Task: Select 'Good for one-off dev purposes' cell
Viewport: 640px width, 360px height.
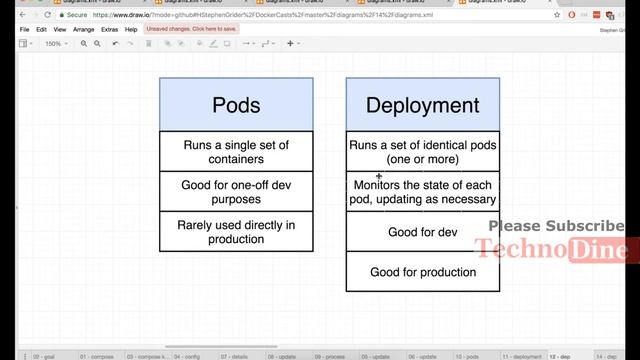Action: tap(236, 191)
